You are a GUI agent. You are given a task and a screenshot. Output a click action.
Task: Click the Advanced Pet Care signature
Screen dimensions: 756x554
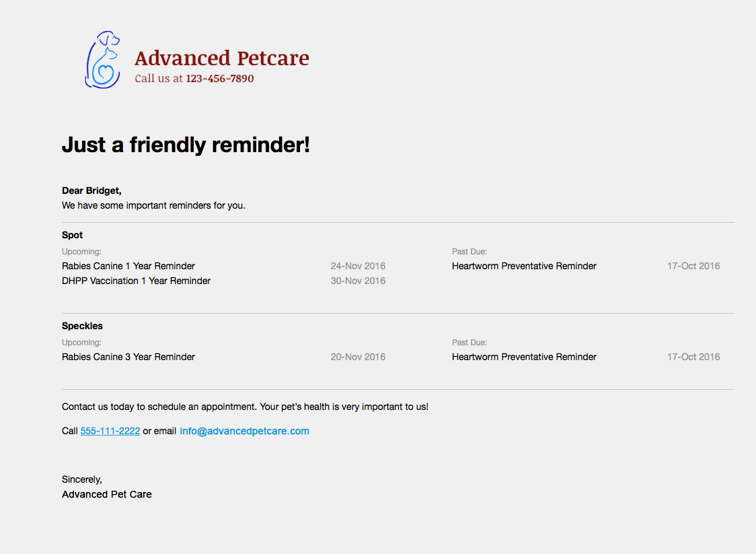tap(107, 494)
